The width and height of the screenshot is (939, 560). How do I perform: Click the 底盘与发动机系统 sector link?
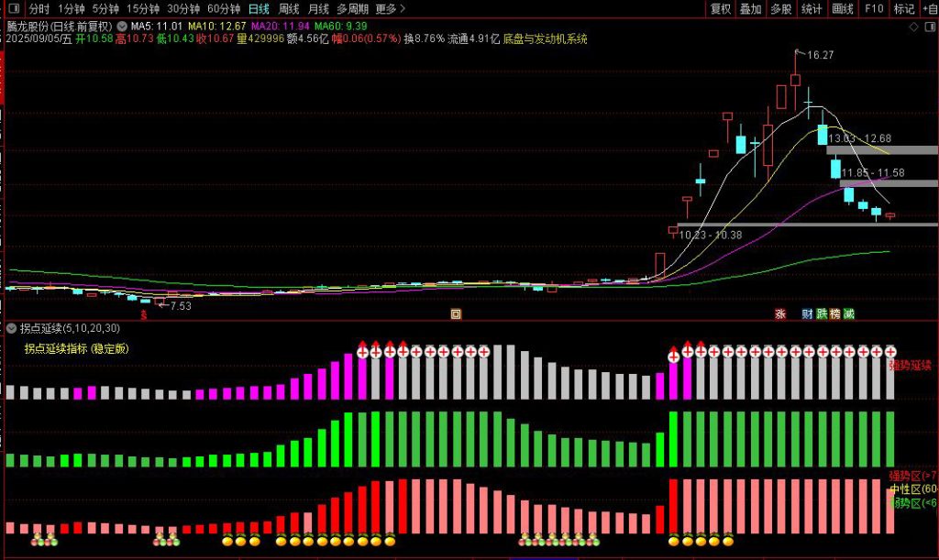click(x=545, y=39)
